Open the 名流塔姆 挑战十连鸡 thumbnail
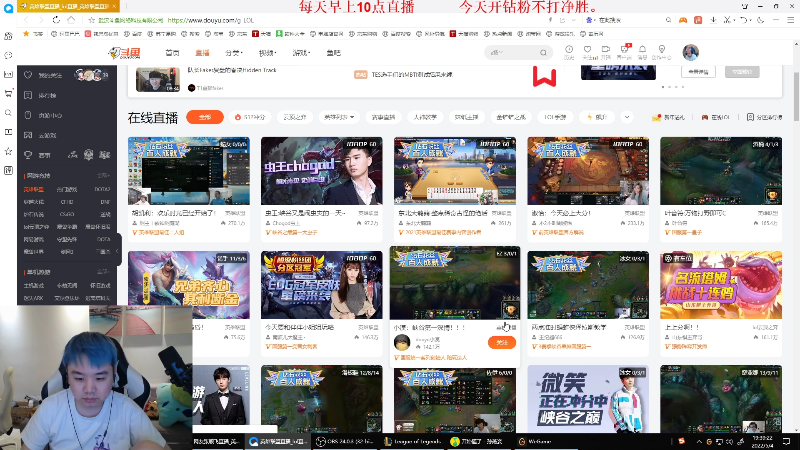The height and width of the screenshot is (450, 800). coord(721,285)
